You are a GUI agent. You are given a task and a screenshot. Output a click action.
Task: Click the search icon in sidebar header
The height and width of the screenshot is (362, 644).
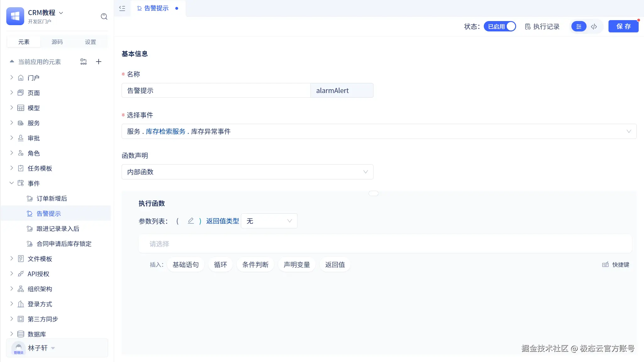click(104, 17)
